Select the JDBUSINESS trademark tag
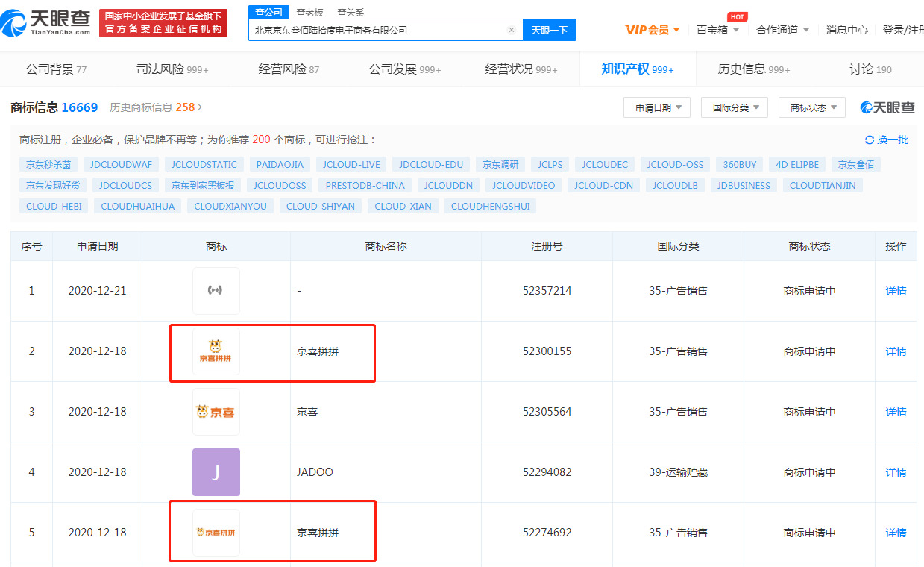The width and height of the screenshot is (924, 567). 744,185
